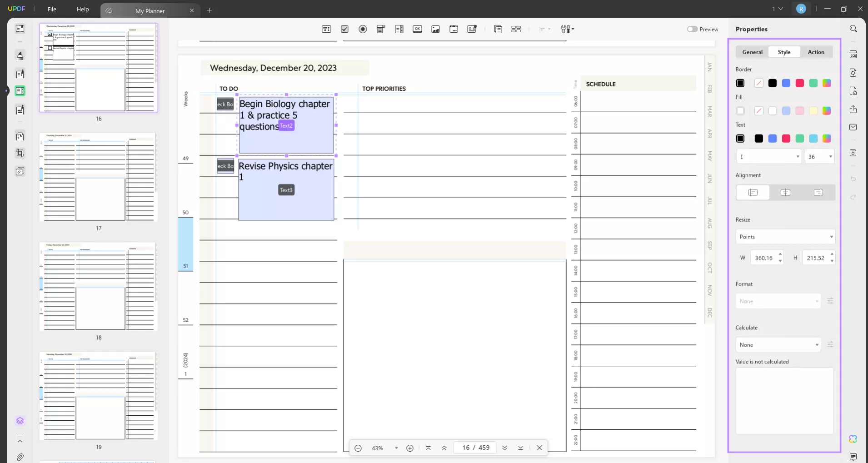The height and width of the screenshot is (463, 868).
Task: Select right text alignment
Action: [x=818, y=192]
